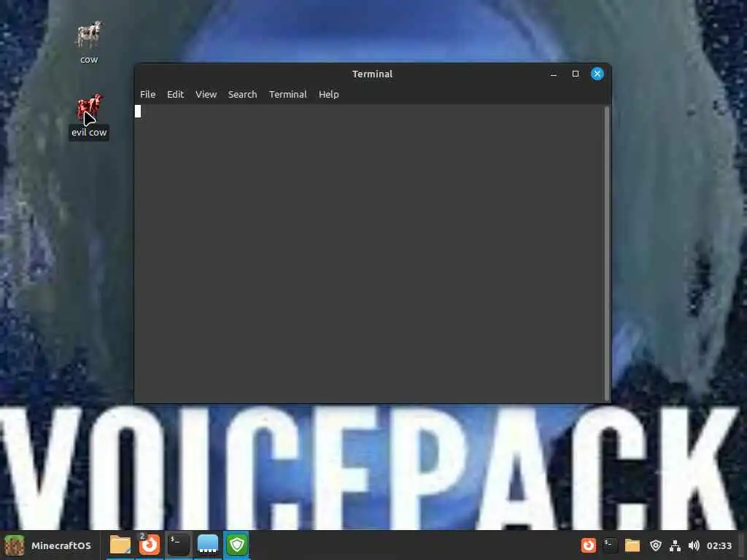Open the MinecraftOS start menu

(47, 545)
